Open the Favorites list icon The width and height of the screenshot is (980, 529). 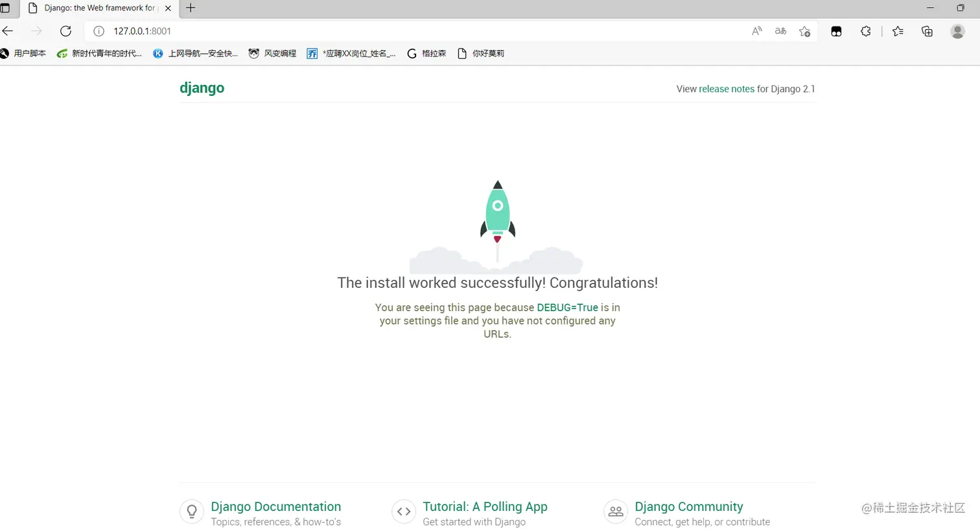tap(898, 31)
